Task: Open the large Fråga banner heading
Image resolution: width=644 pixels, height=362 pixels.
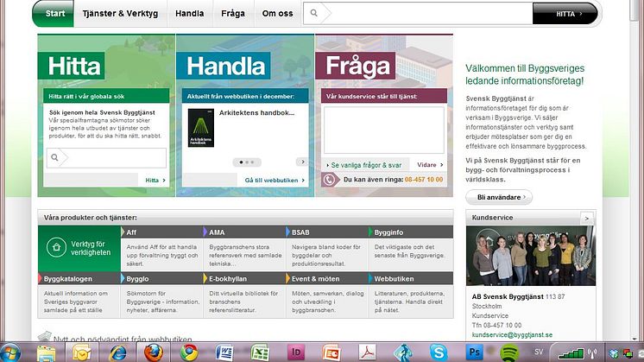Action: (x=356, y=66)
